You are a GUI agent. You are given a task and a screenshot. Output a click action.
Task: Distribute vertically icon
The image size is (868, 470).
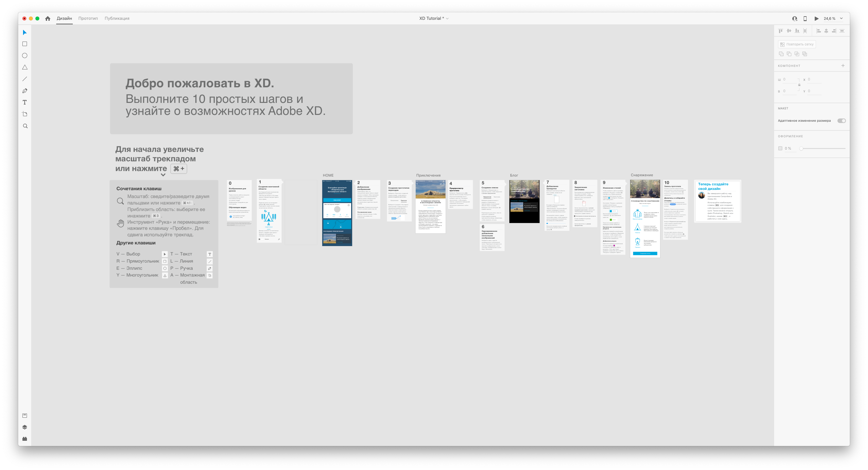pos(842,31)
